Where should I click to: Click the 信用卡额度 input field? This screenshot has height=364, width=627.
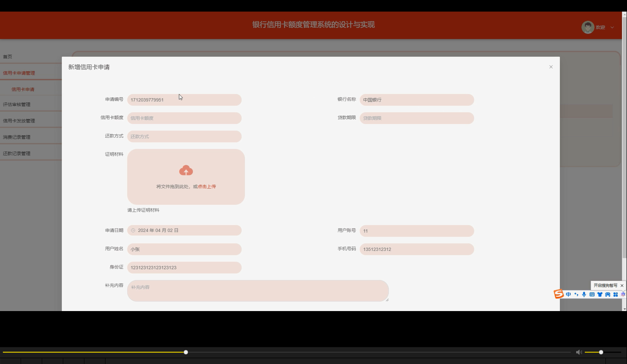point(184,118)
